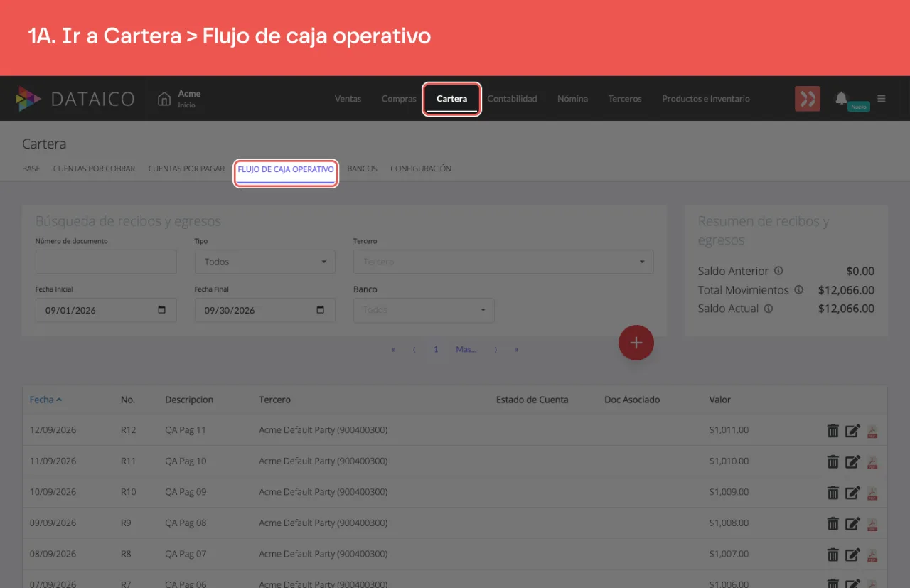910x588 pixels.
Task: Open the Contabilidad menu
Action: [512, 99]
